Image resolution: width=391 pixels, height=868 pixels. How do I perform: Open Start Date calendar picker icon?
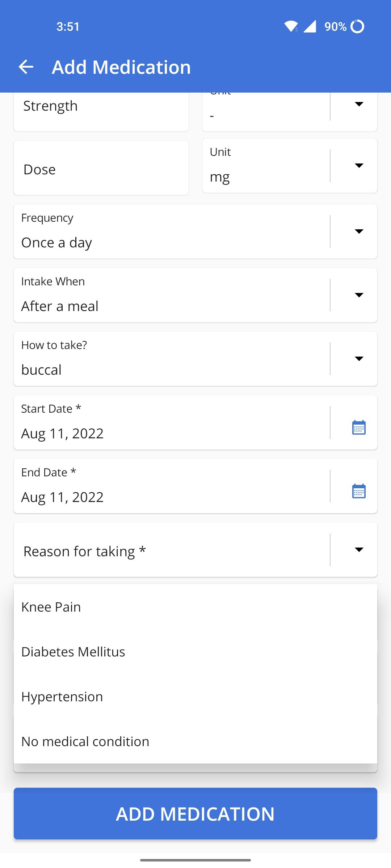(359, 427)
